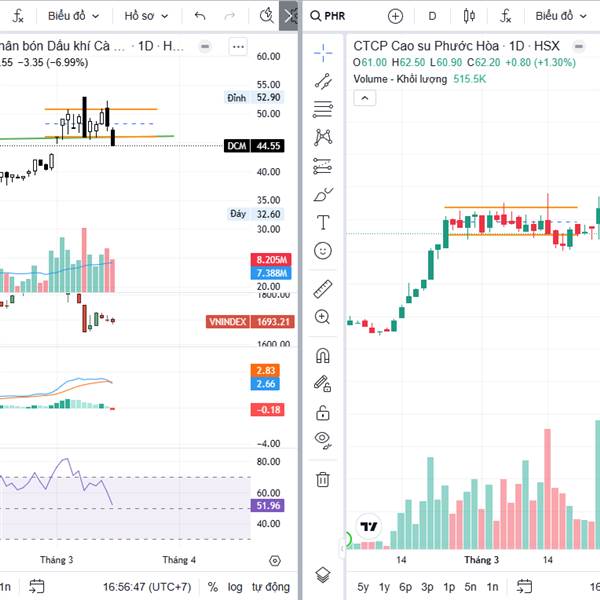600x600 pixels.
Task: Select the 6p time range
Action: pos(405,587)
